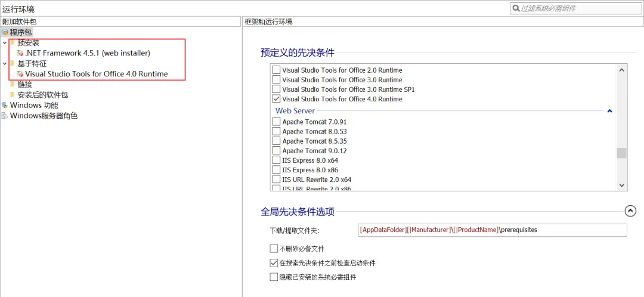The height and width of the screenshot is (297, 644).
Task: Click the list scrollbar down arrow
Action: [x=621, y=185]
